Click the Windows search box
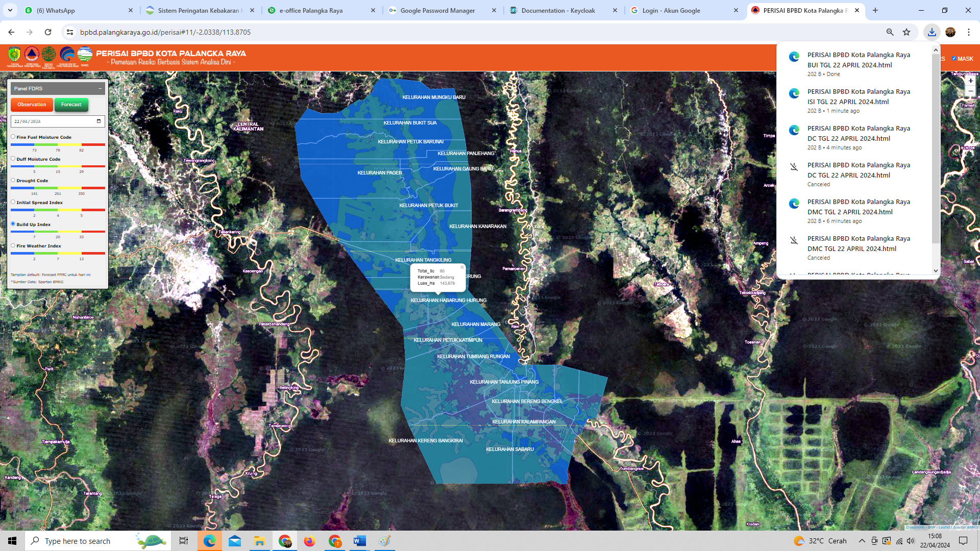Image resolution: width=980 pixels, height=551 pixels. [97, 541]
